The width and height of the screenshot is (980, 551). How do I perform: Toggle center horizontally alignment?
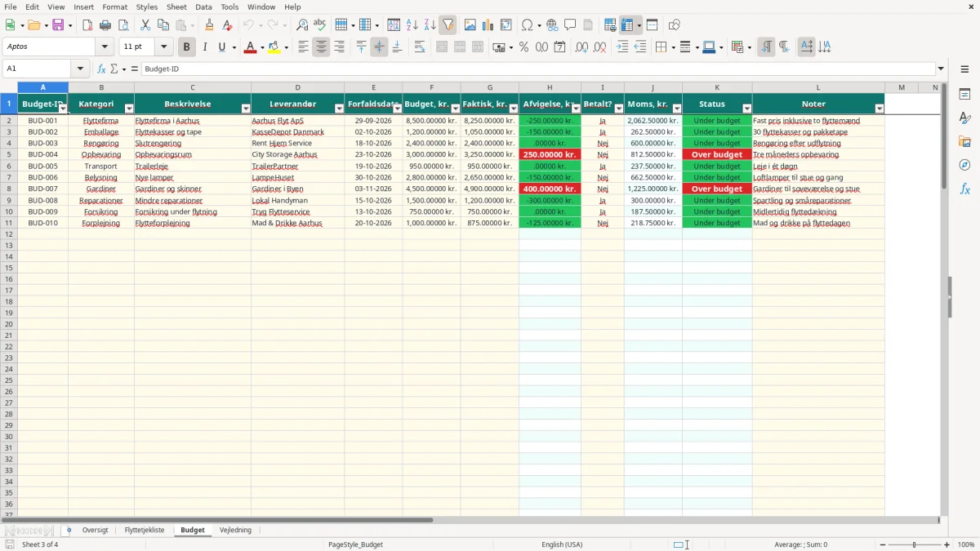tap(321, 47)
